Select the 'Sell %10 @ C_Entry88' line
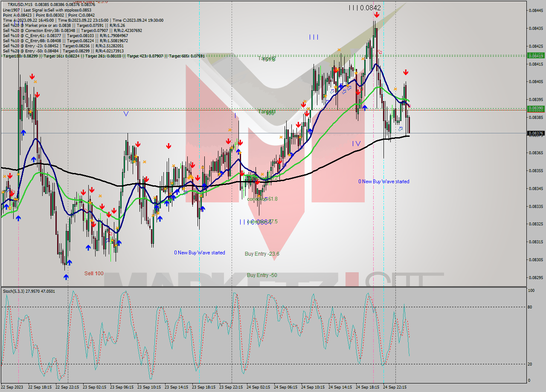 65,40
